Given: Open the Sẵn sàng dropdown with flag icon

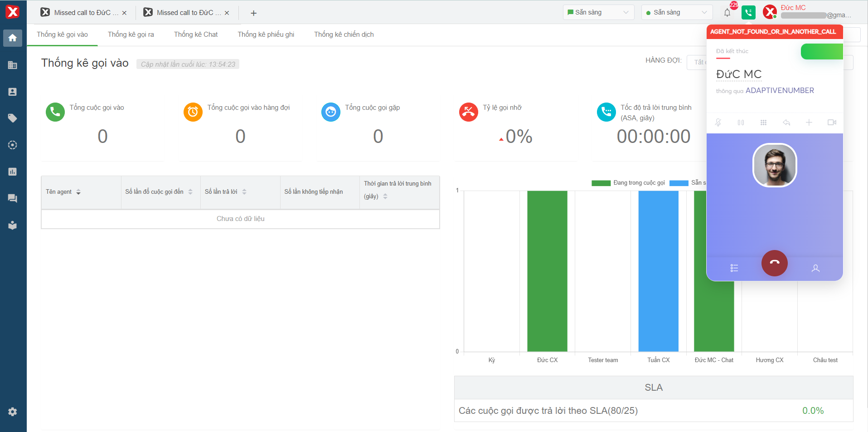Looking at the screenshot, I should tap(598, 13).
